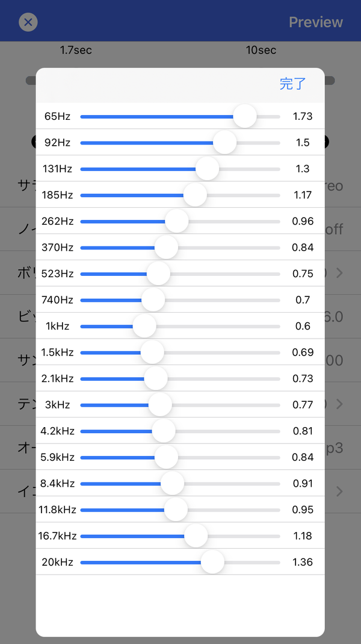Image resolution: width=361 pixels, height=644 pixels.
Task: Click the 11.8kHz slider thumb
Action: [176, 510]
